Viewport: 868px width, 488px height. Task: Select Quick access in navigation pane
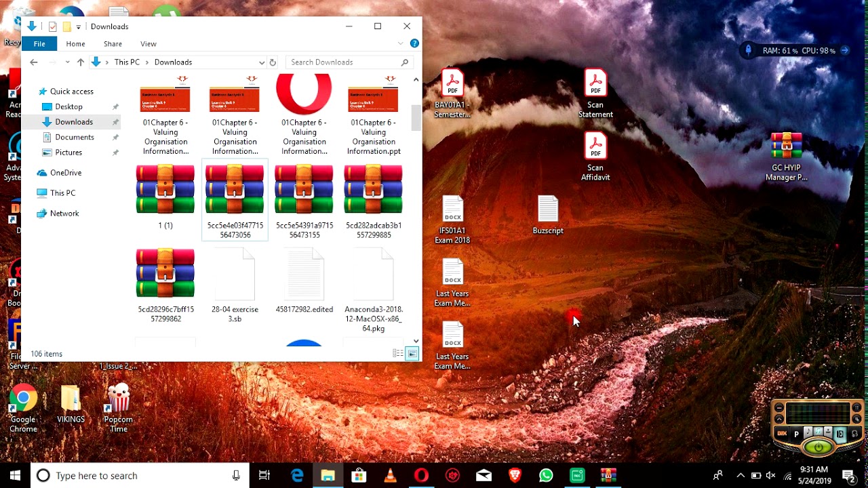coord(71,91)
